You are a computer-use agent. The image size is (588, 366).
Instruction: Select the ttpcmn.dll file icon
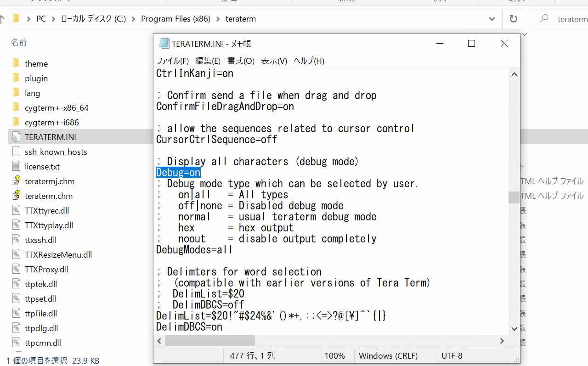tap(16, 343)
